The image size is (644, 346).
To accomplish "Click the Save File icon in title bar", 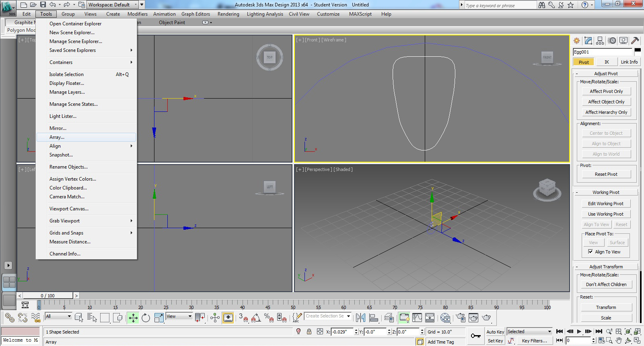I will [x=43, y=5].
